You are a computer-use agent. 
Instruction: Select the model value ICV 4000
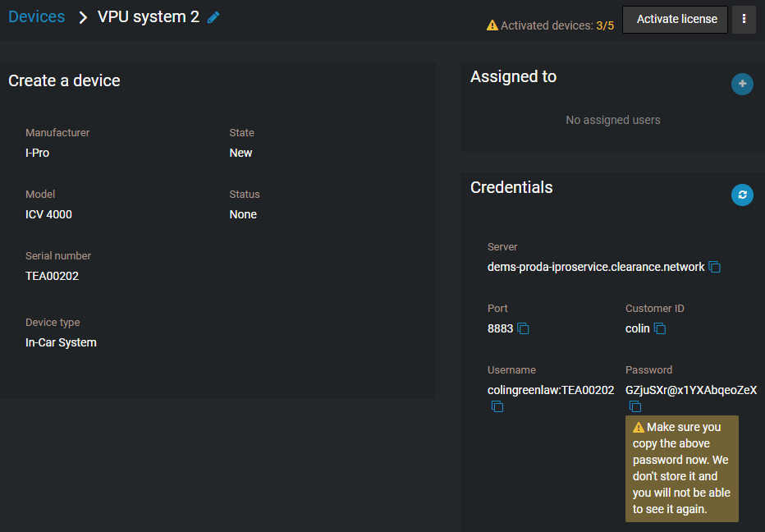pyautogui.click(x=48, y=214)
